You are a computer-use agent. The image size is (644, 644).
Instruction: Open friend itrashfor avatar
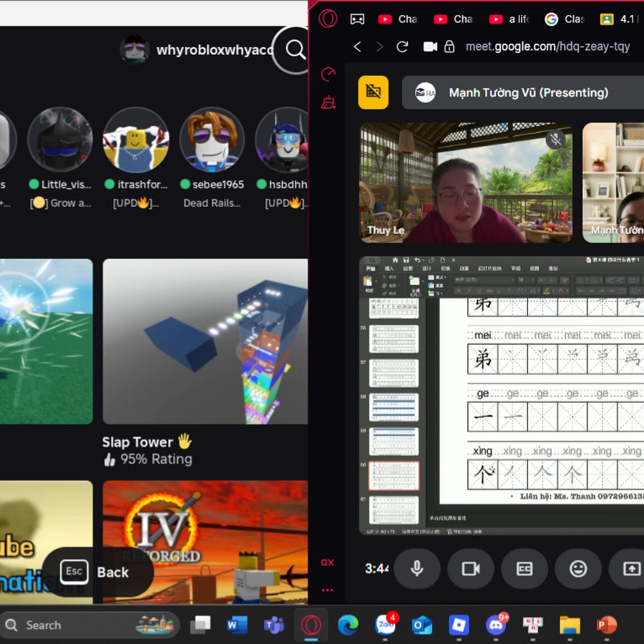pos(135,140)
